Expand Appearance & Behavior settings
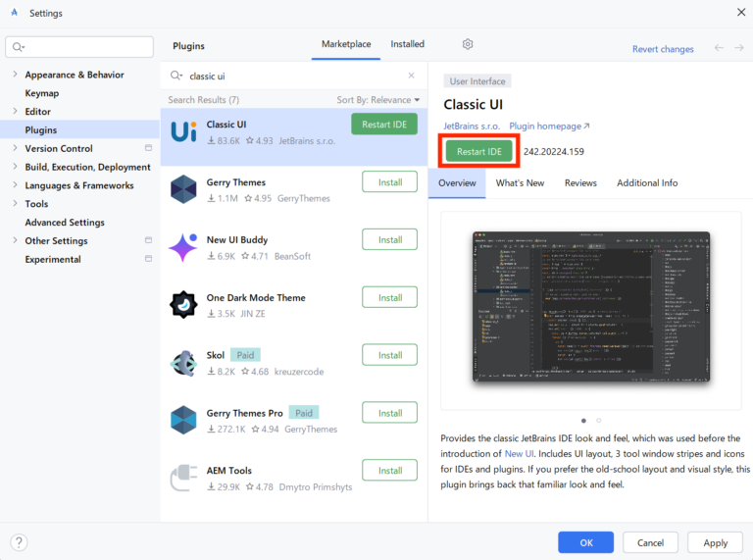 (x=15, y=74)
